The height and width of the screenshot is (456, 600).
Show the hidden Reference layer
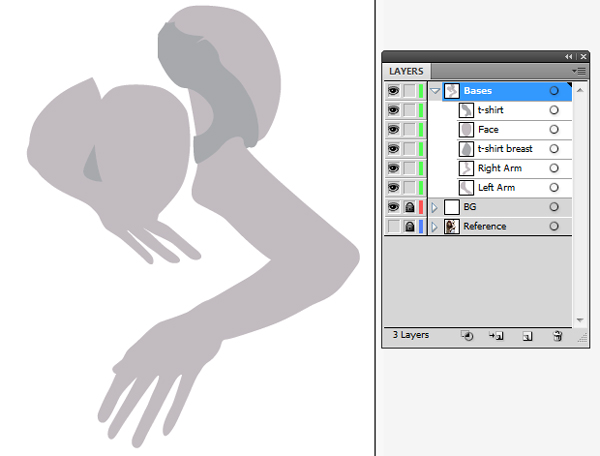point(393,226)
